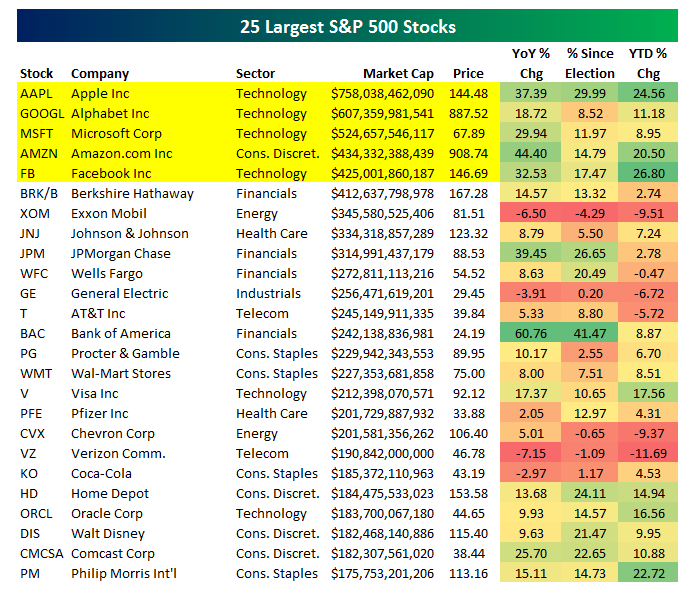Select market cap $190,842,000,000
Image resolution: width=688 pixels, height=590 pixels.
[x=383, y=454]
